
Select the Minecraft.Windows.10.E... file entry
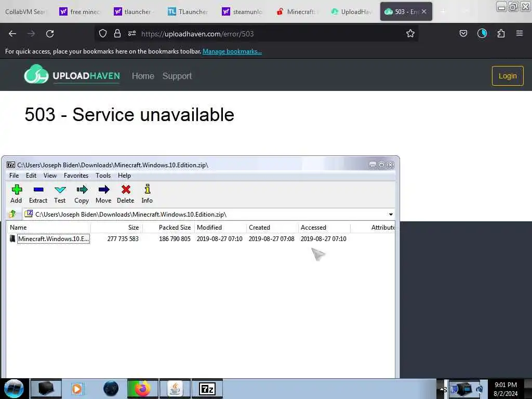point(54,238)
